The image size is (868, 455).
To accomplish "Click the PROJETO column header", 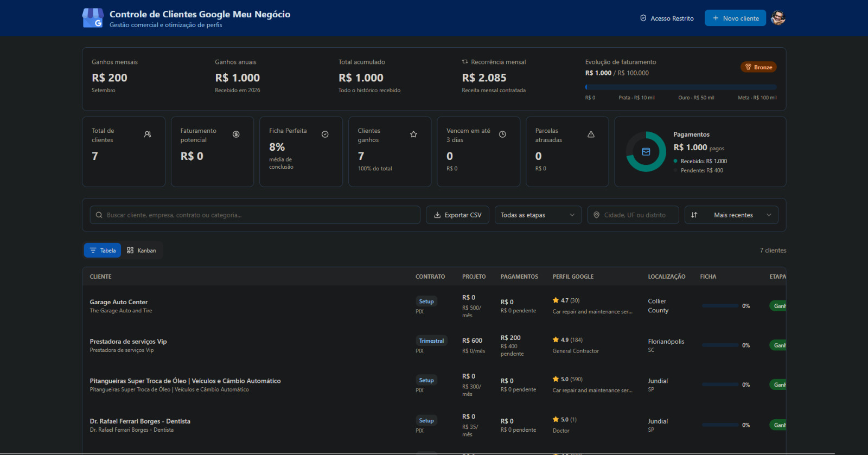I will tap(474, 277).
